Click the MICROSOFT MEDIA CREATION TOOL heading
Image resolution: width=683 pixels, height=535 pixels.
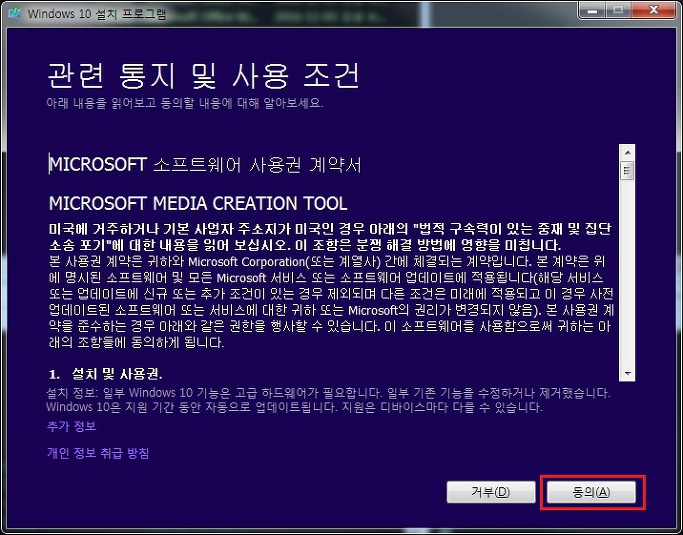198,203
